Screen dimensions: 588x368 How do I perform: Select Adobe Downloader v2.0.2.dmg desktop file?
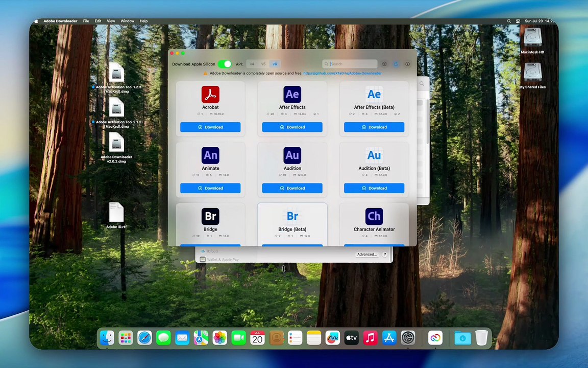tap(116, 148)
